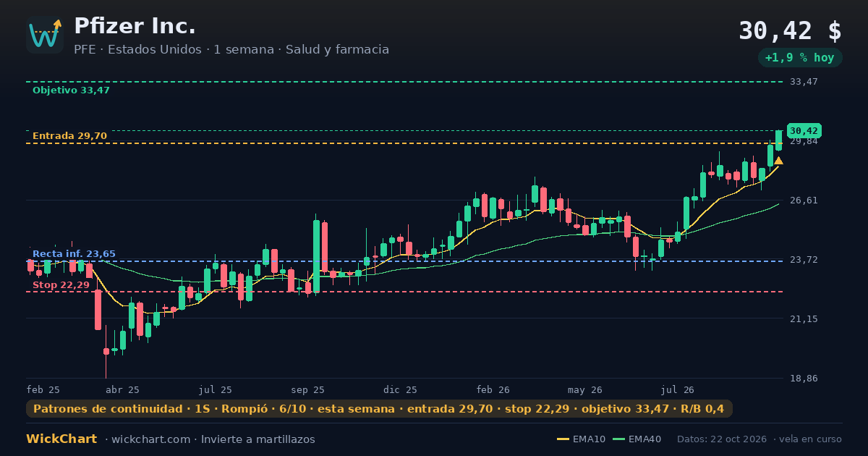Click the "jul 25" date axis label
Image resolution: width=868 pixels, height=456 pixels.
[x=216, y=389]
